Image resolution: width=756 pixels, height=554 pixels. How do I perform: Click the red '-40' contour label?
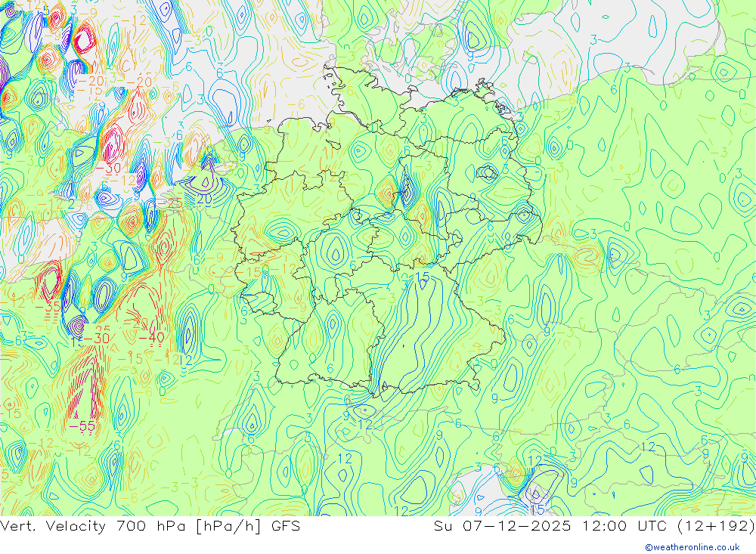[152, 338]
